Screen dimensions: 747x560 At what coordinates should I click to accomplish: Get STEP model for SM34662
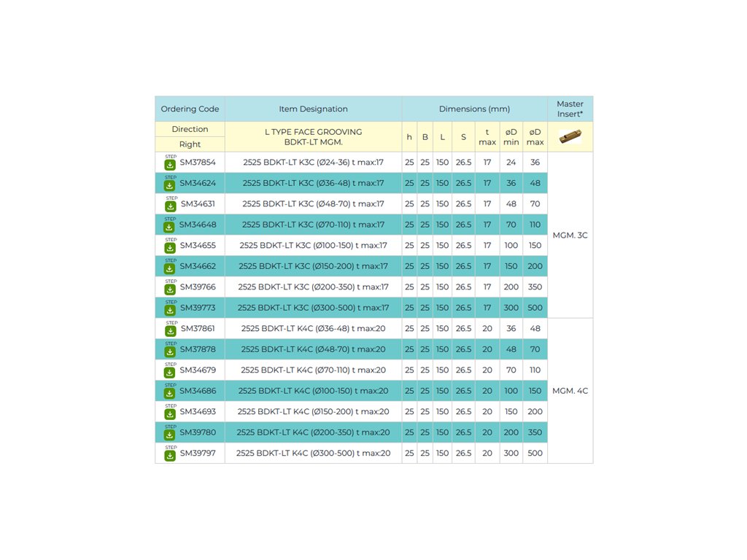pos(170,268)
